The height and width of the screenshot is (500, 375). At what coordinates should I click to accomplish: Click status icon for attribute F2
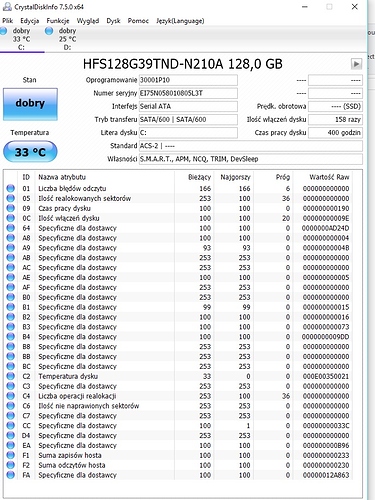(x=11, y=465)
